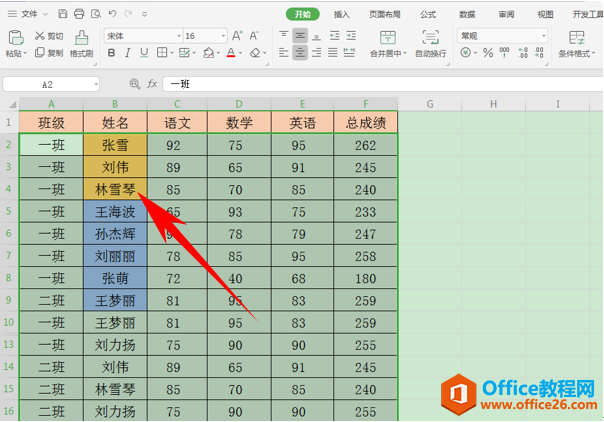Viewport: 604px width, 422px height.
Task: Click the distributed alignment icon
Action: (349, 53)
